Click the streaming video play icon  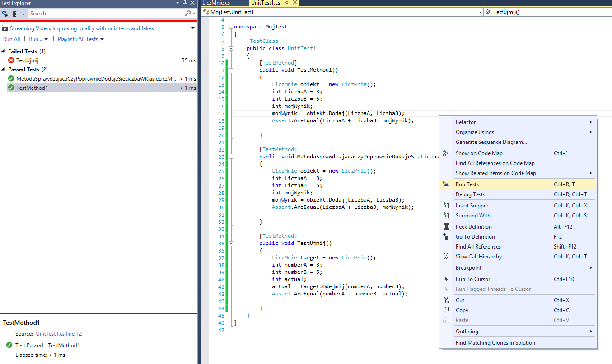pos(5,28)
